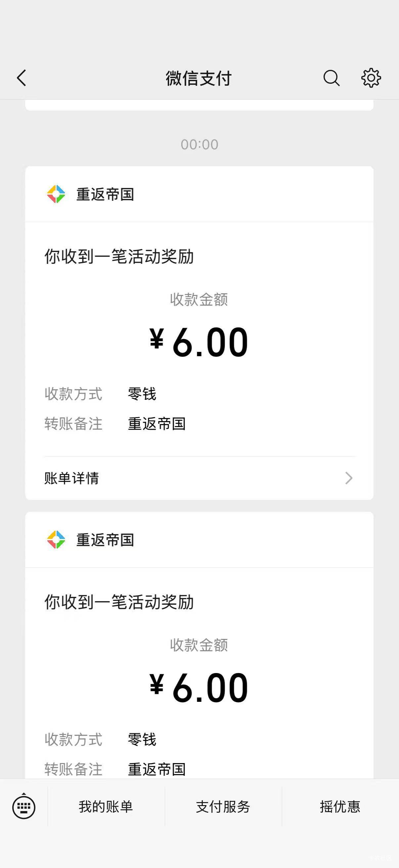Screen dimensions: 399x868
Task: Open WeChat Pay settings gear
Action: 371,78
